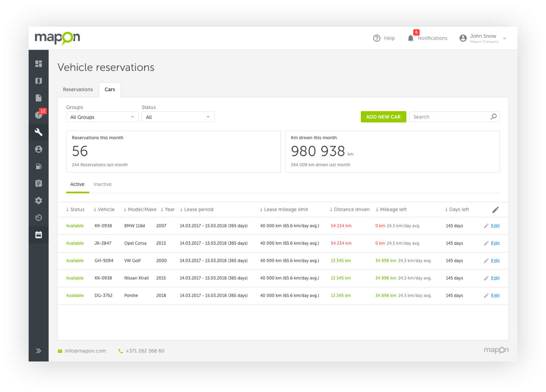546x392 pixels.
Task: Open the clipboard icon in the sidebar
Action: point(38,183)
